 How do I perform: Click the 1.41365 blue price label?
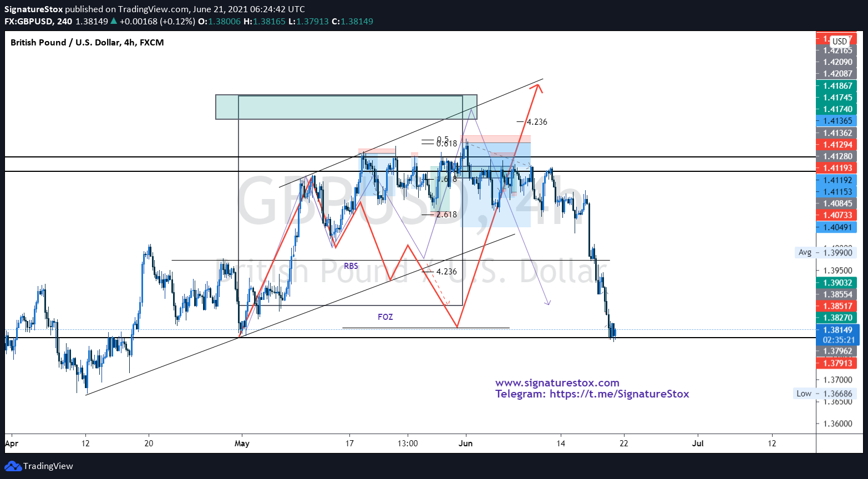coord(837,121)
